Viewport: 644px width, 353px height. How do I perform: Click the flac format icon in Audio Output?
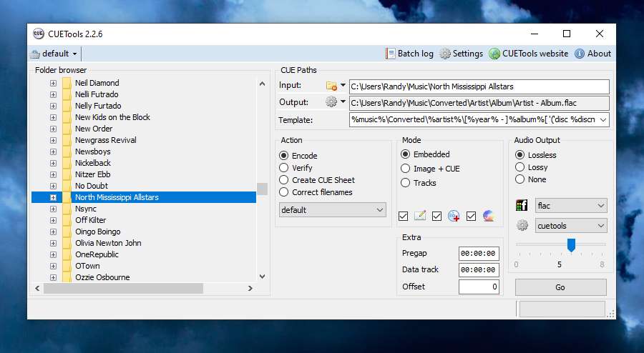coord(522,205)
